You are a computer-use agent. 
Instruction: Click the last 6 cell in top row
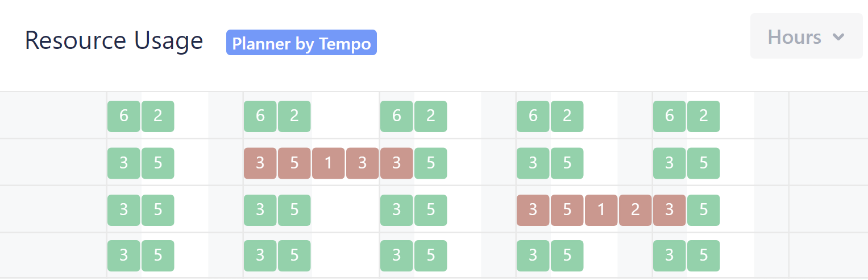point(669,116)
